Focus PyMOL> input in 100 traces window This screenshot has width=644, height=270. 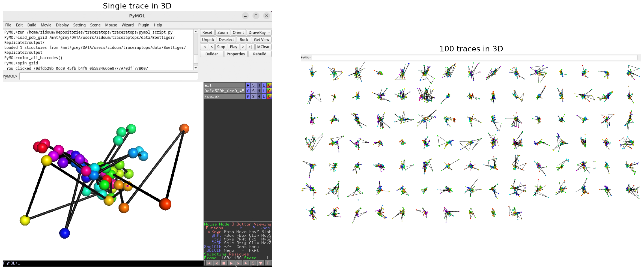[x=475, y=58]
